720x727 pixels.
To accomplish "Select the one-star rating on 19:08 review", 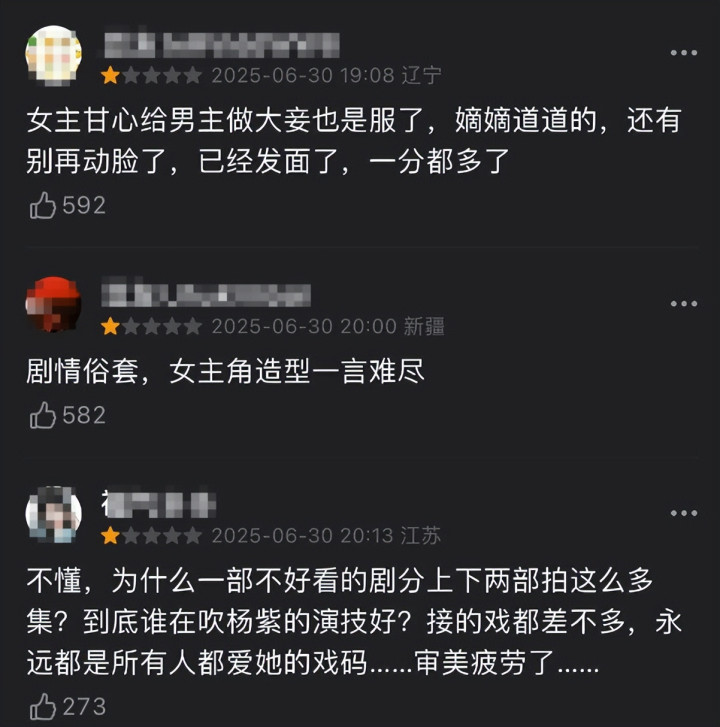I will [x=151, y=75].
